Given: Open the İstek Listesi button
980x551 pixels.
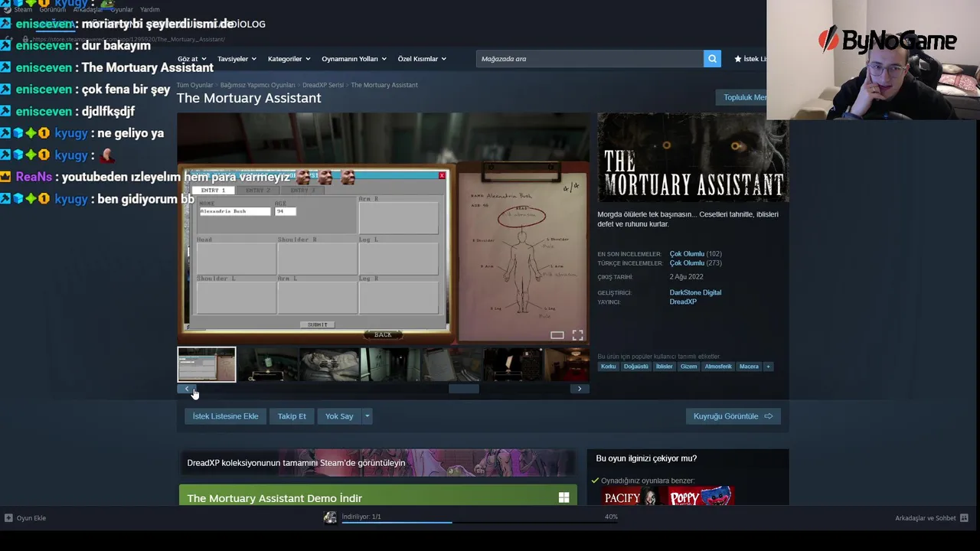Looking at the screenshot, I should 750,59.
